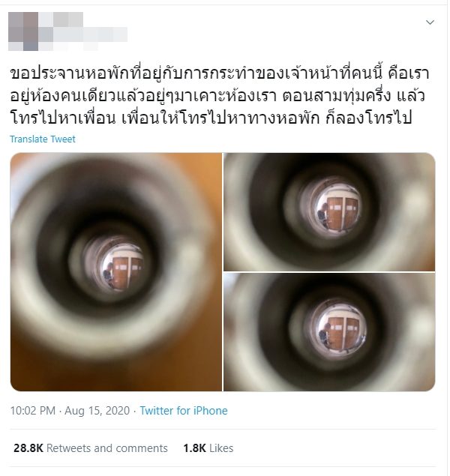Click the Retweets and comments label
The height and width of the screenshot is (476, 450).
click(107, 449)
